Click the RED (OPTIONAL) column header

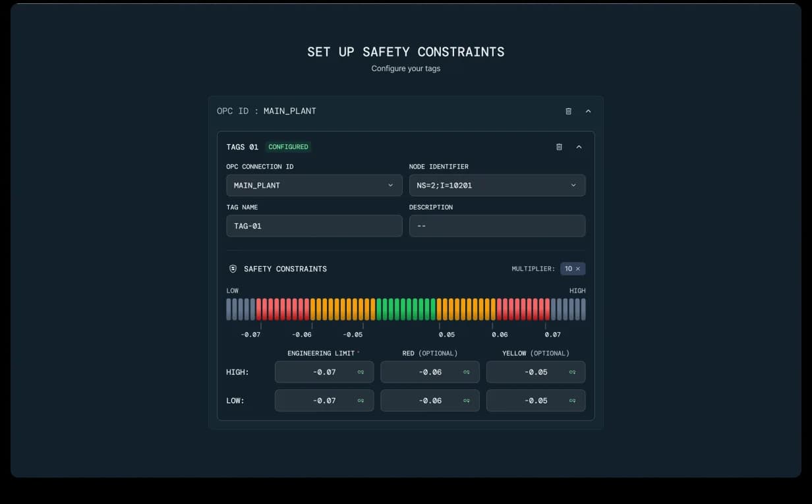[430, 354]
